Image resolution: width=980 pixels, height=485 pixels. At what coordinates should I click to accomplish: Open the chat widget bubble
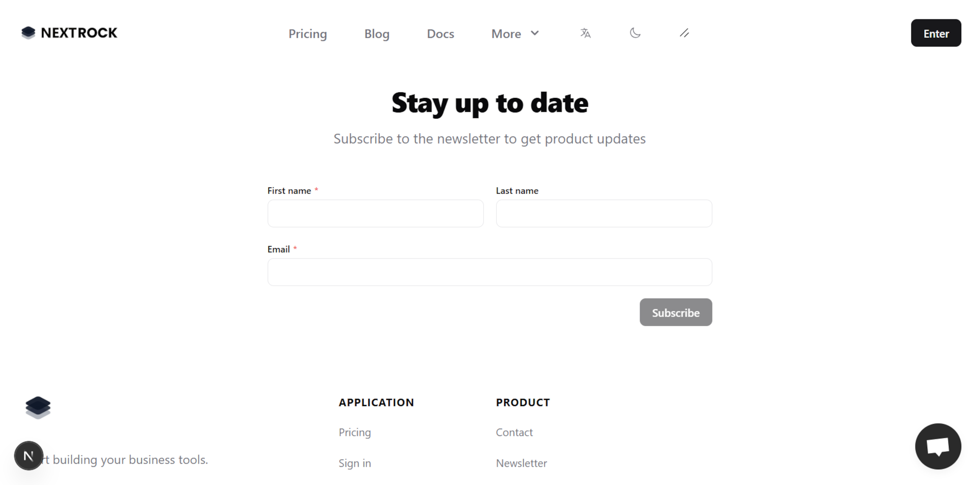pos(938,446)
